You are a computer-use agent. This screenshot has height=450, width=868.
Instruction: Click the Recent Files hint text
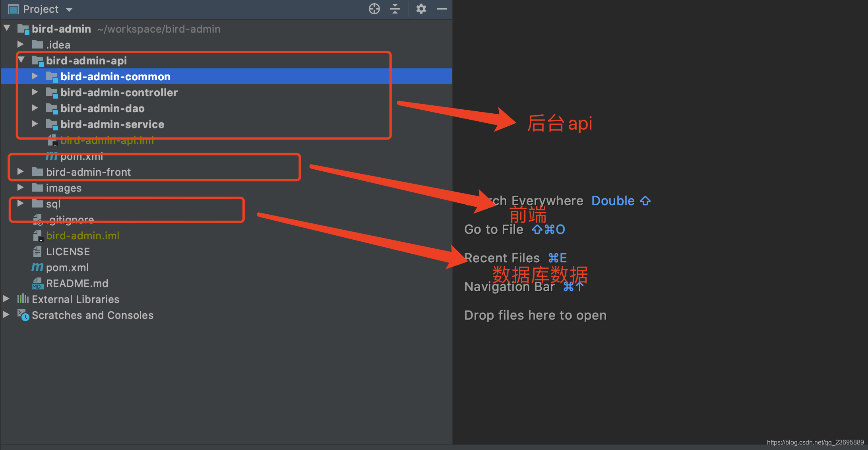(502, 258)
